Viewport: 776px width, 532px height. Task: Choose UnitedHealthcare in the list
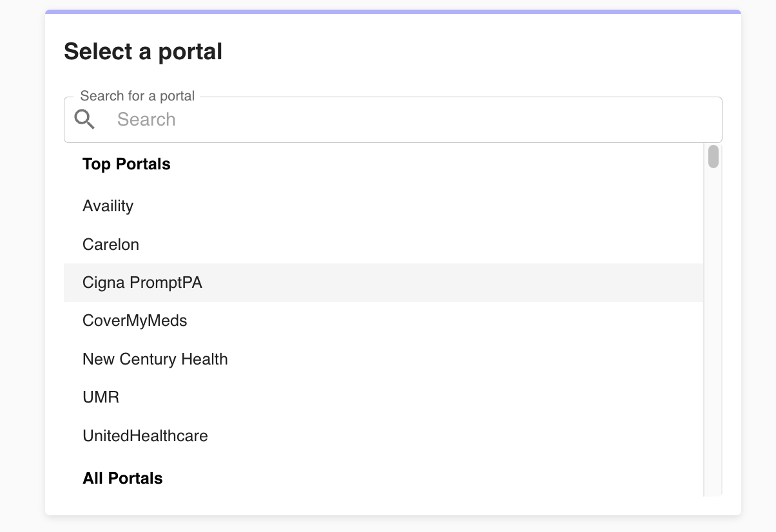pyautogui.click(x=383, y=435)
